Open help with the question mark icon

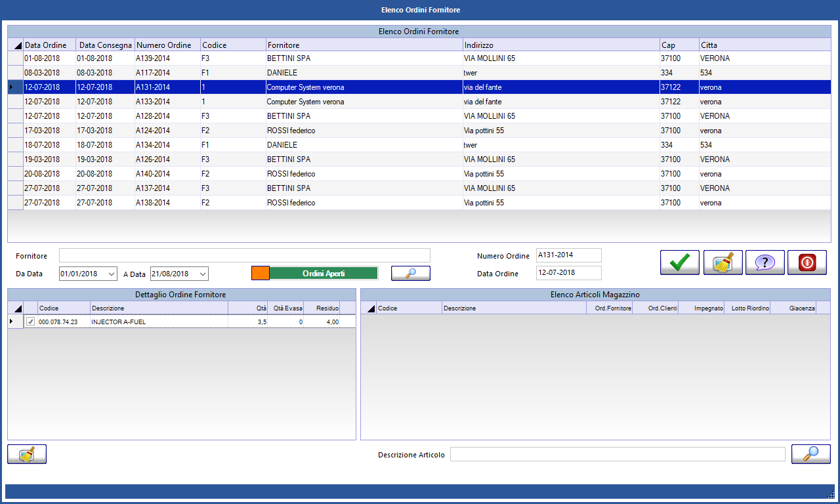pos(765,262)
